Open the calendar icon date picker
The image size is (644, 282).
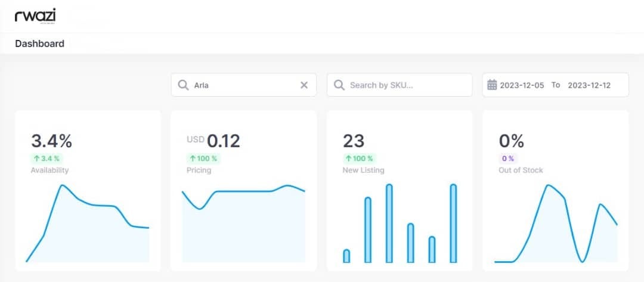click(x=492, y=85)
